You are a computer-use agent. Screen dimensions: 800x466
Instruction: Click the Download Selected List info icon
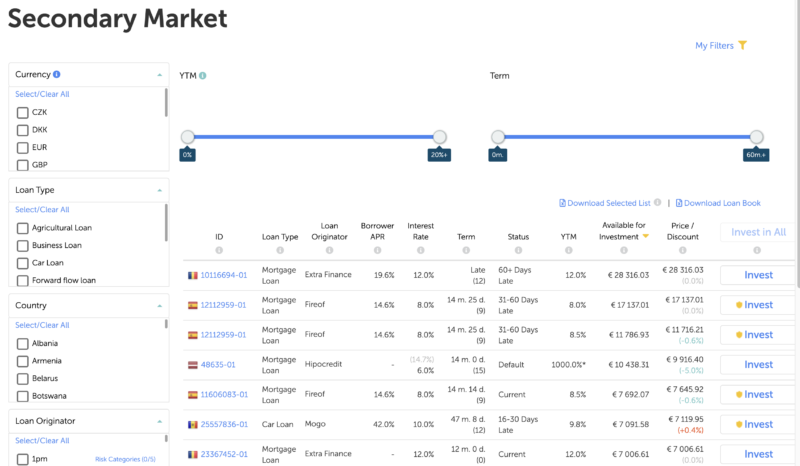pos(658,203)
